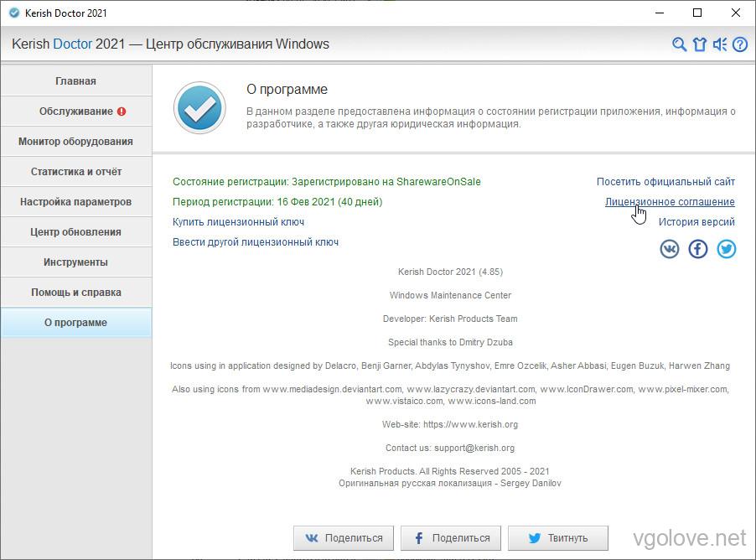Click the Купить лицензионный ключ link
This screenshot has height=560, width=756.
(x=238, y=222)
